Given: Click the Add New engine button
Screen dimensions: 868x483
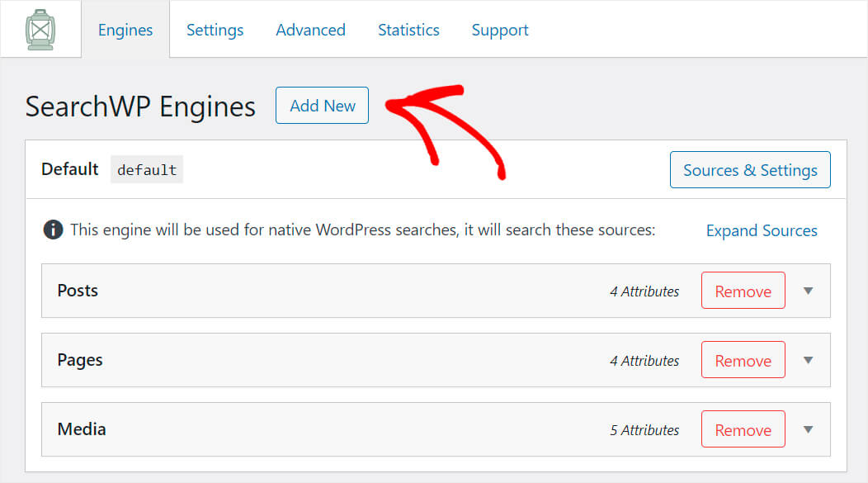Looking at the screenshot, I should 322,105.
